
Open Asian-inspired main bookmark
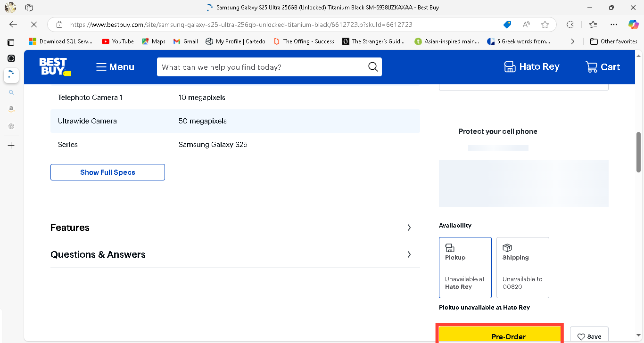pos(446,41)
